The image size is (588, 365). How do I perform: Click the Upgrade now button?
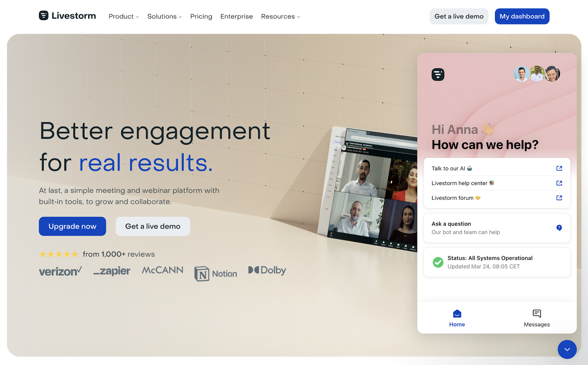click(x=72, y=226)
